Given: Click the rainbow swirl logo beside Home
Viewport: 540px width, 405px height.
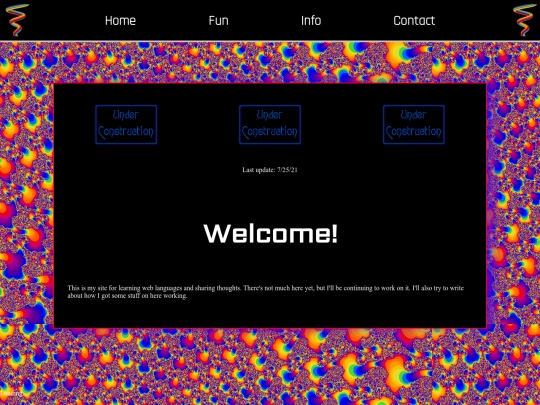Looking at the screenshot, I should tap(17, 20).
